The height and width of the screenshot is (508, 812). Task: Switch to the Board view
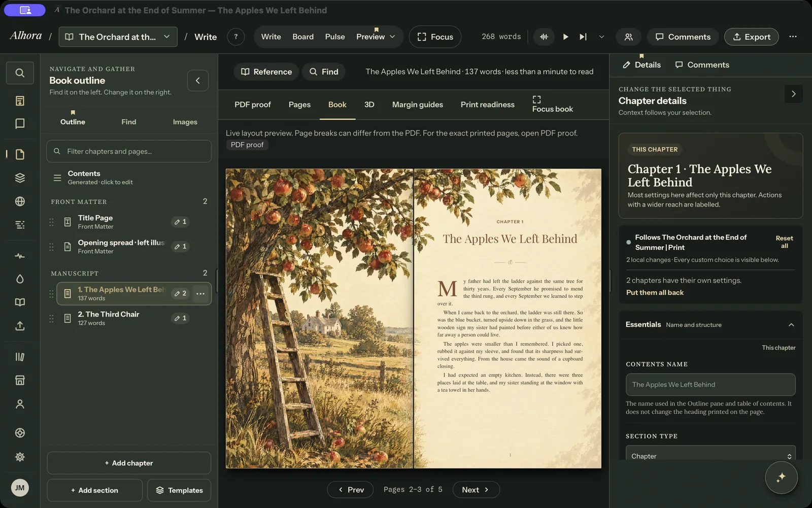pos(303,37)
